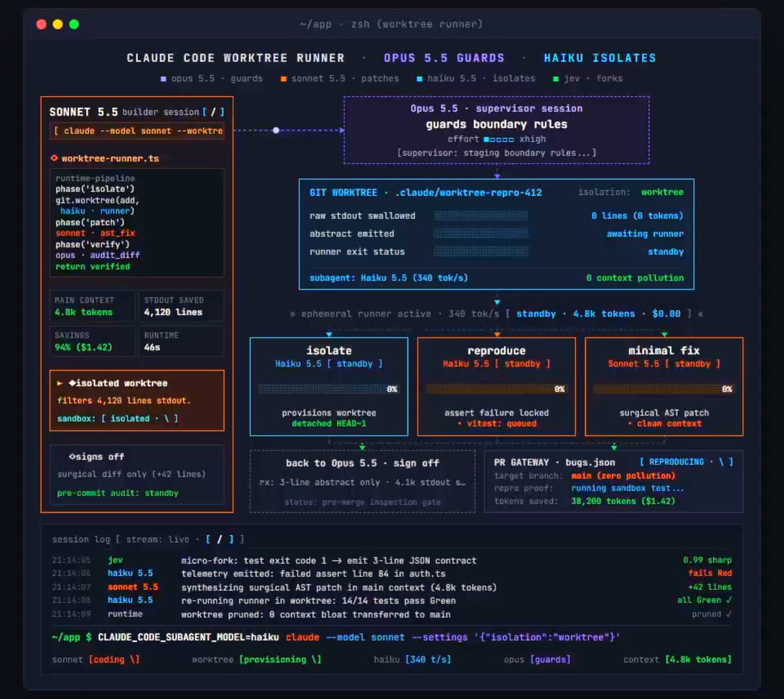The image size is (784, 699).
Task: Click the builder session spinner [ / ]
Action: [214, 112]
